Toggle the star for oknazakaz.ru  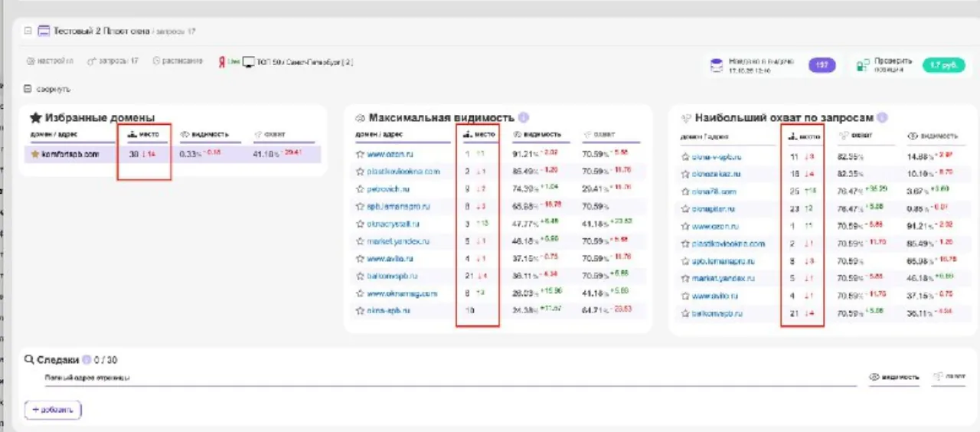(x=686, y=175)
